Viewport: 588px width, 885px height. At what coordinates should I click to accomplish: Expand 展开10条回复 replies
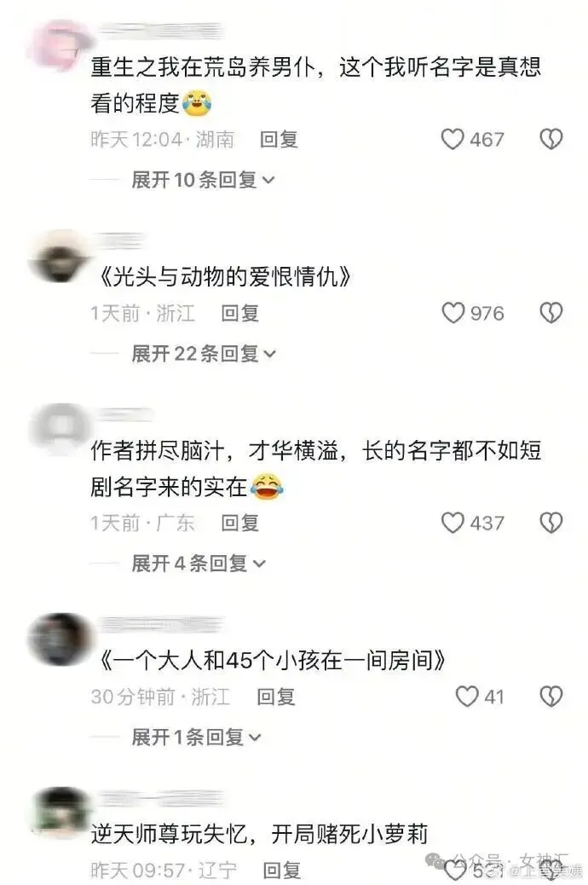203,180
